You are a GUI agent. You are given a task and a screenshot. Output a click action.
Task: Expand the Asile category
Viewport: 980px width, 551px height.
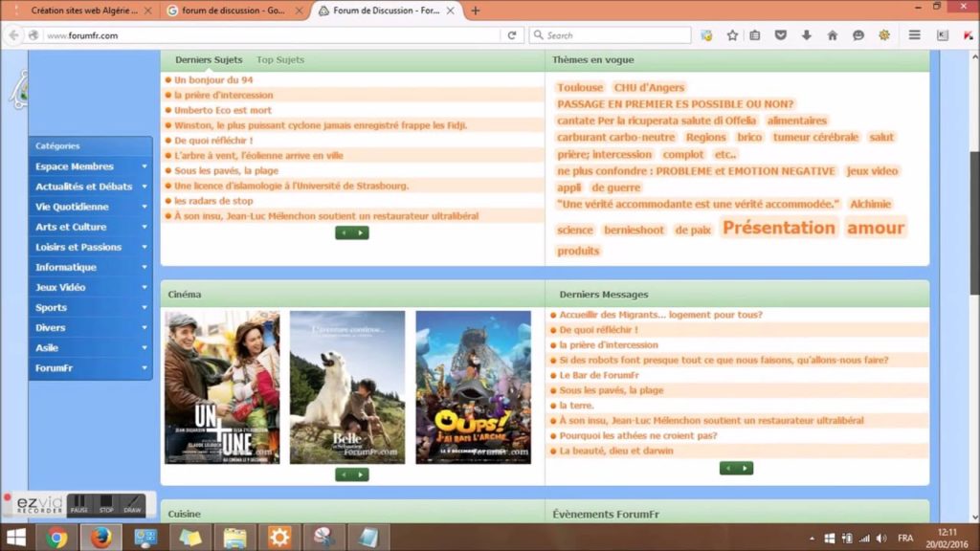coord(91,348)
